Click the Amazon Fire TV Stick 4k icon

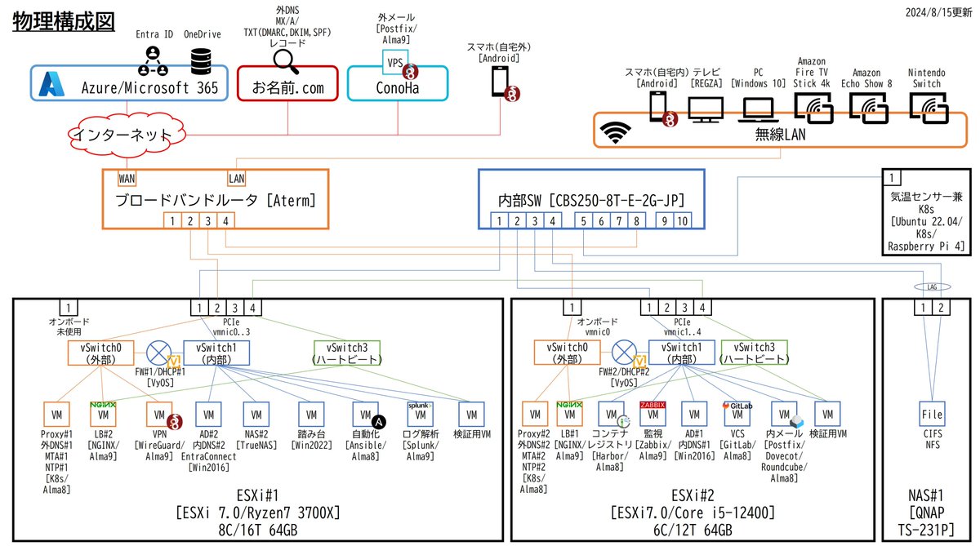(815, 107)
